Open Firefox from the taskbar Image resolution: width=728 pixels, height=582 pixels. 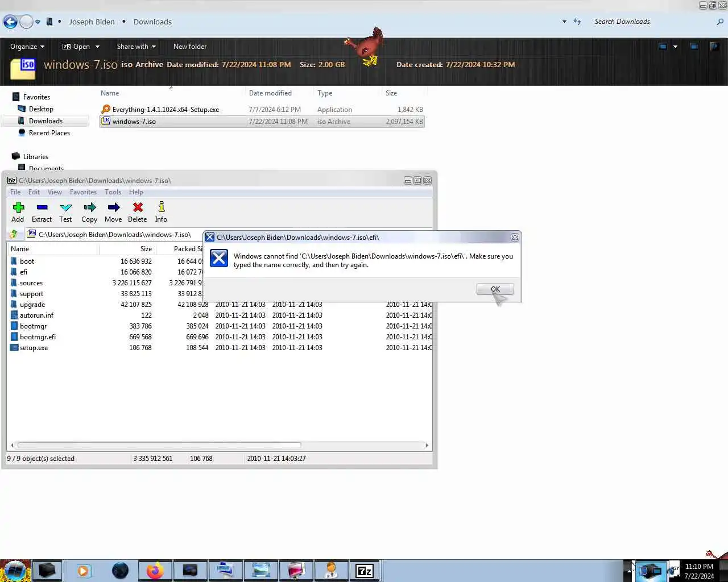tap(155, 571)
